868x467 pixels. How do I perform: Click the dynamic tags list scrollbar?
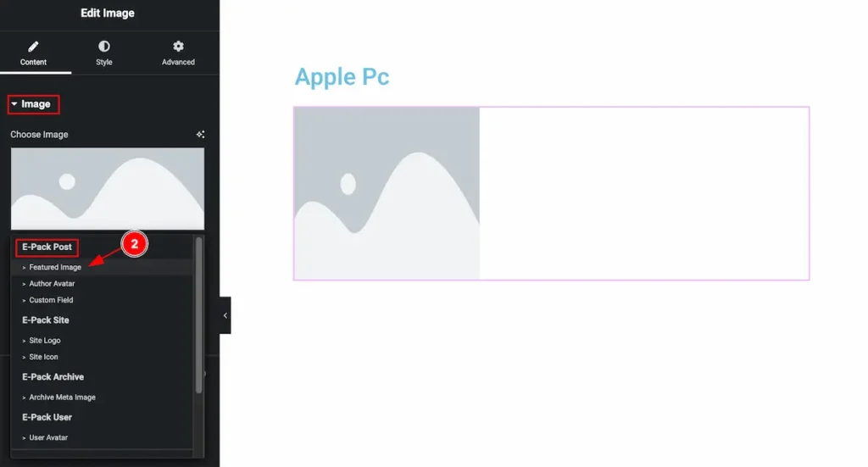pyautogui.click(x=198, y=316)
